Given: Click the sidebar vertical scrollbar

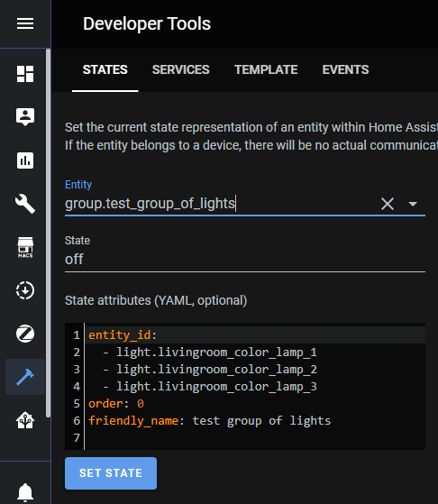Looking at the screenshot, I should [48, 233].
